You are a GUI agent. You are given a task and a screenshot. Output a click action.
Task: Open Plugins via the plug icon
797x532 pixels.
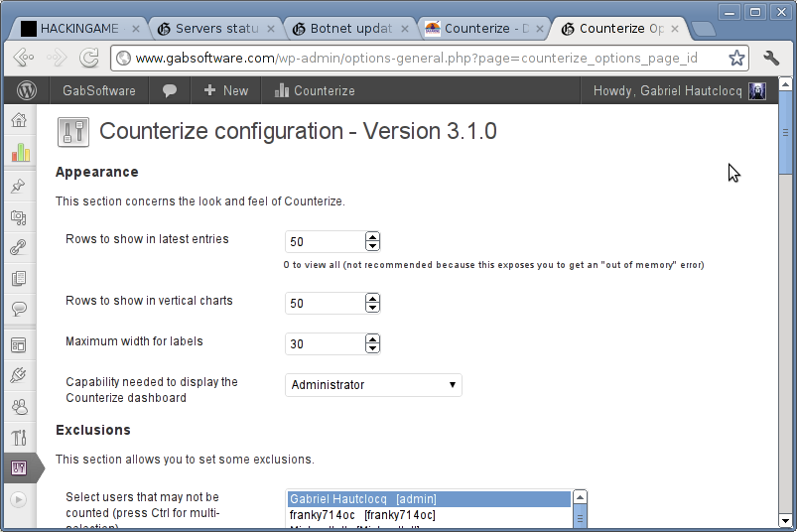(19, 375)
